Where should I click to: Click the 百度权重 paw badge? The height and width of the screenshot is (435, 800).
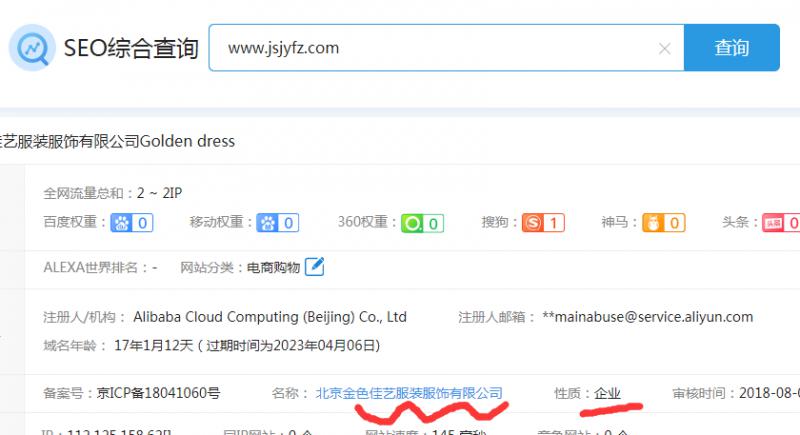pos(132,223)
